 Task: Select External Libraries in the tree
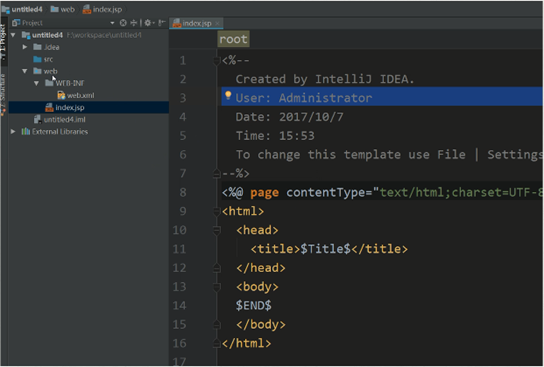60,131
